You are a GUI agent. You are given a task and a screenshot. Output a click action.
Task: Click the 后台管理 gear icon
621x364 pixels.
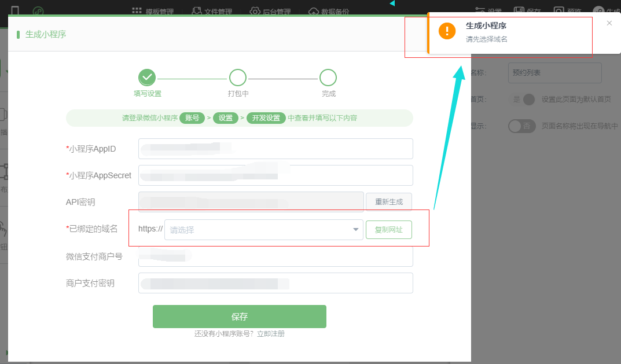coord(255,11)
